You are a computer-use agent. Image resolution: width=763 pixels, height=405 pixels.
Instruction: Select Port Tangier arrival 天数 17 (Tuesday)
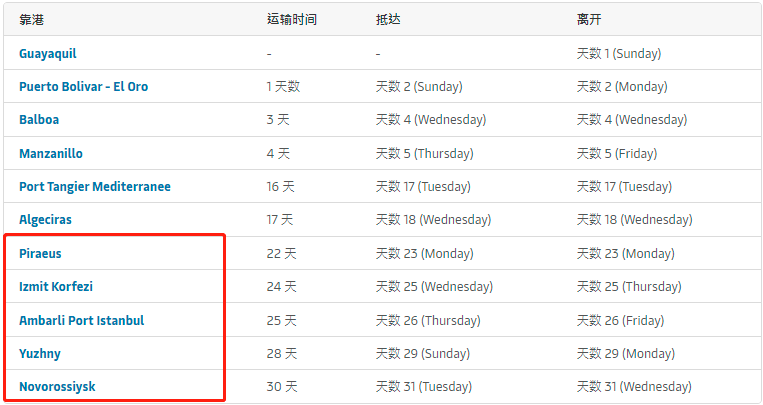[x=423, y=186]
